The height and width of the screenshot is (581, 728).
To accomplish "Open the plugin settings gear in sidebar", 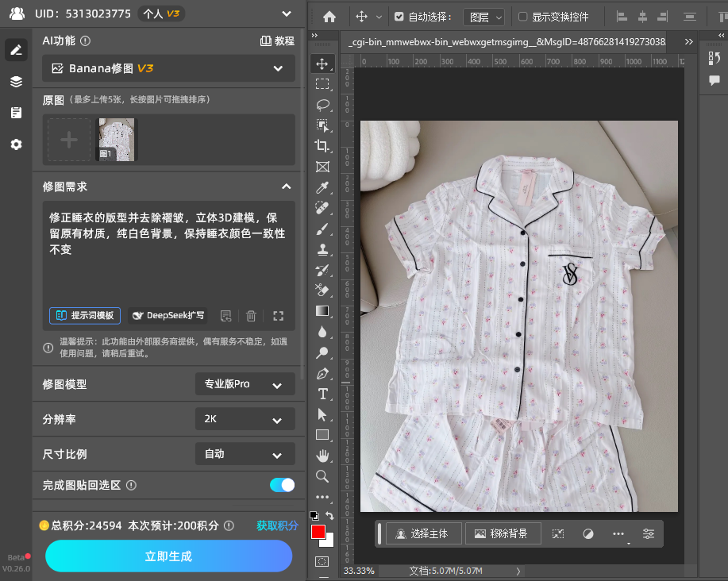I will (x=16, y=144).
